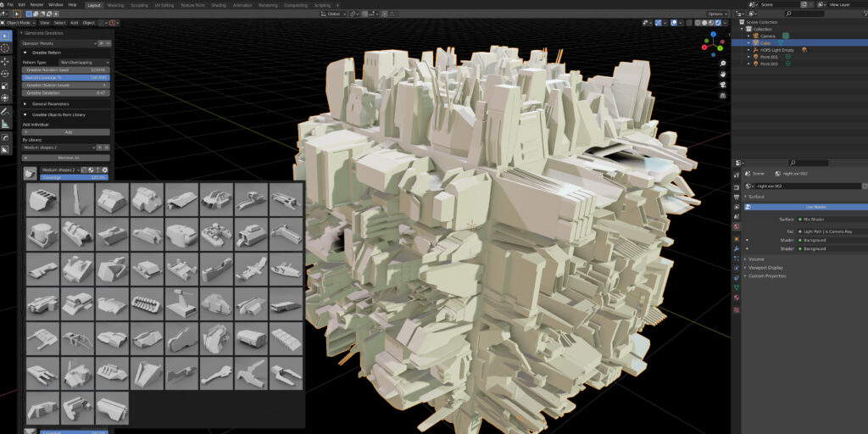Viewport: 868px width, 434px height.
Task: Toggle X-ray mode in viewport header
Action: (x=688, y=23)
